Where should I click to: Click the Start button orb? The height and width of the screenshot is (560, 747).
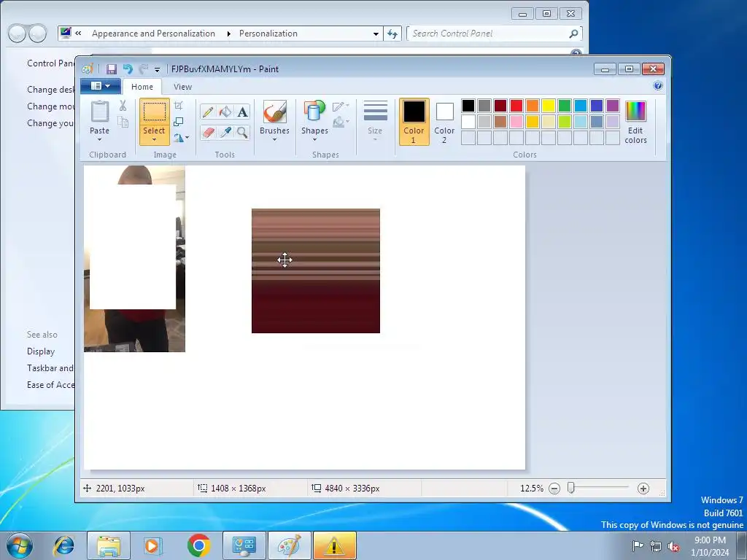[19, 545]
